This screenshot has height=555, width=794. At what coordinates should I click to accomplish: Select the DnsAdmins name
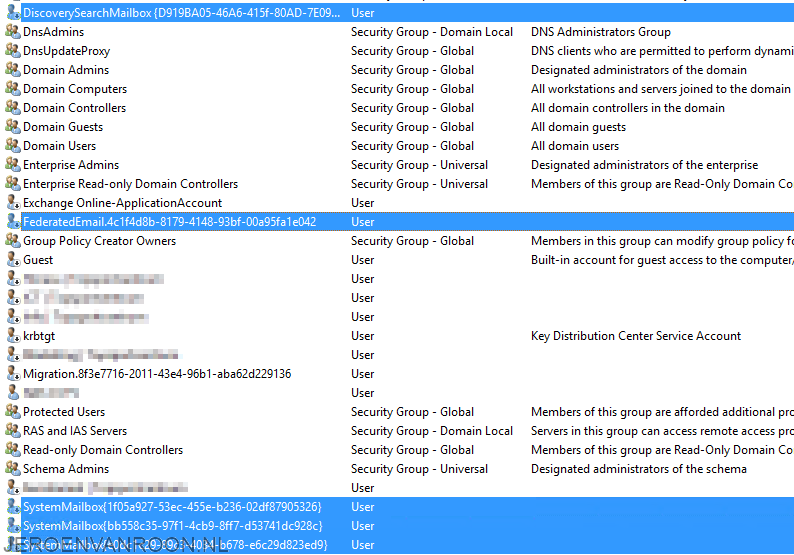pos(54,31)
